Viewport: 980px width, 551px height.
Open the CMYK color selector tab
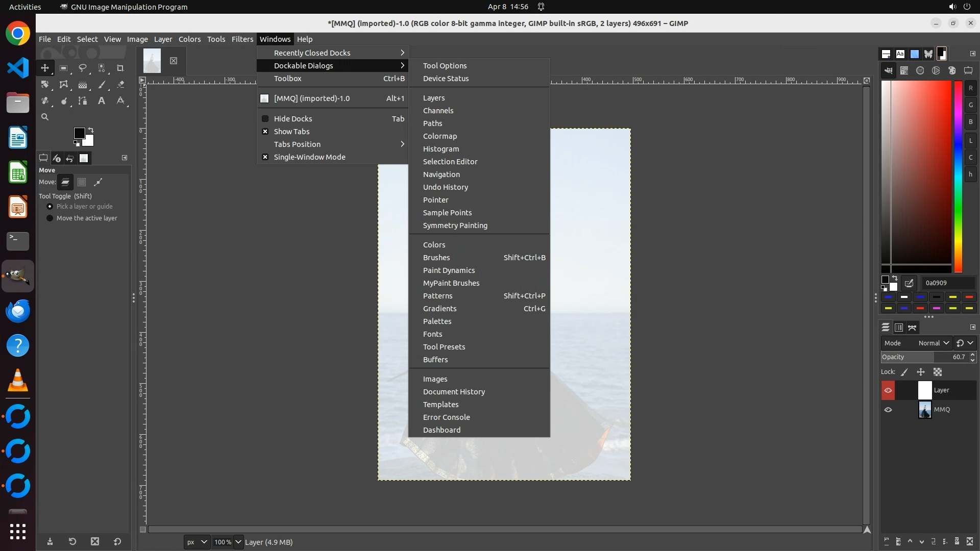point(904,71)
